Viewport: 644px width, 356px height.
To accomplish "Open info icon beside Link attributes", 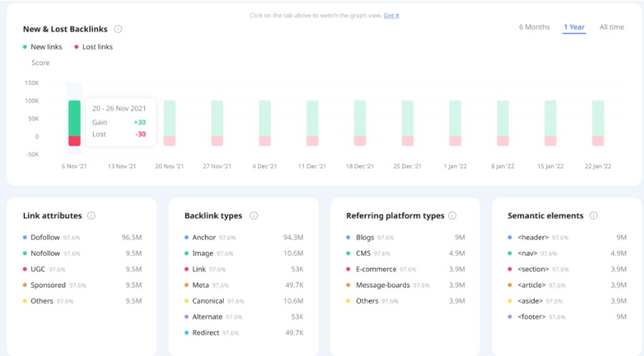I will [91, 216].
